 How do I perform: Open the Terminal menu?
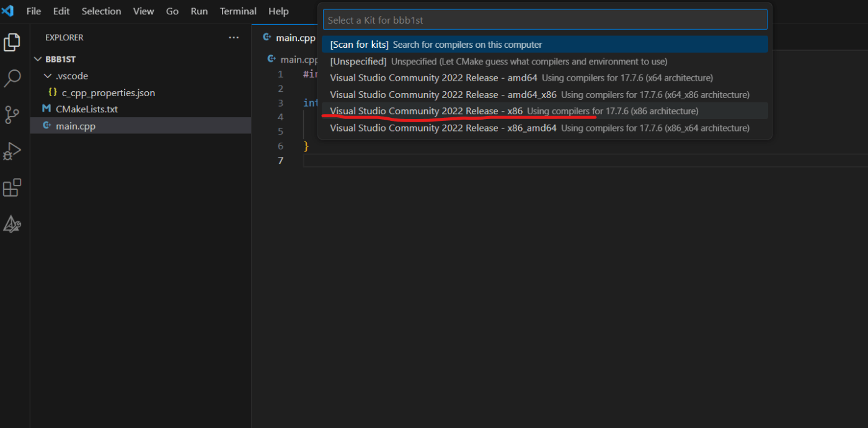(238, 11)
